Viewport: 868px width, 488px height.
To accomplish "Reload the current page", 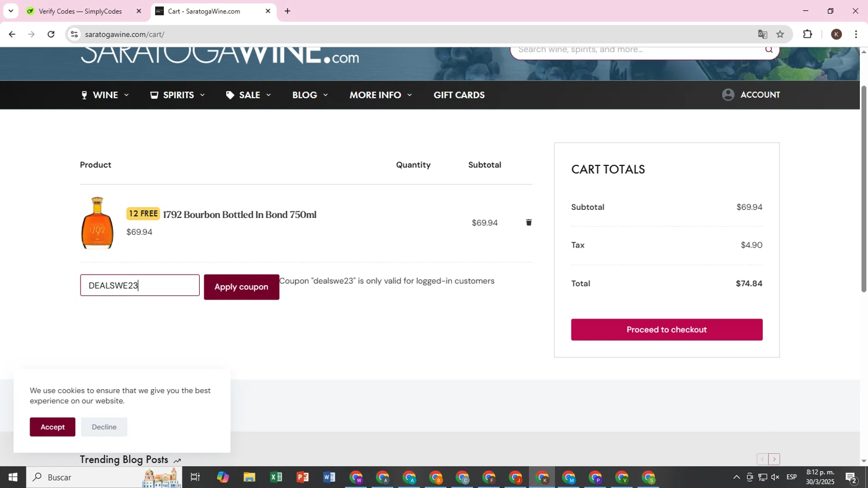I will (51, 34).
